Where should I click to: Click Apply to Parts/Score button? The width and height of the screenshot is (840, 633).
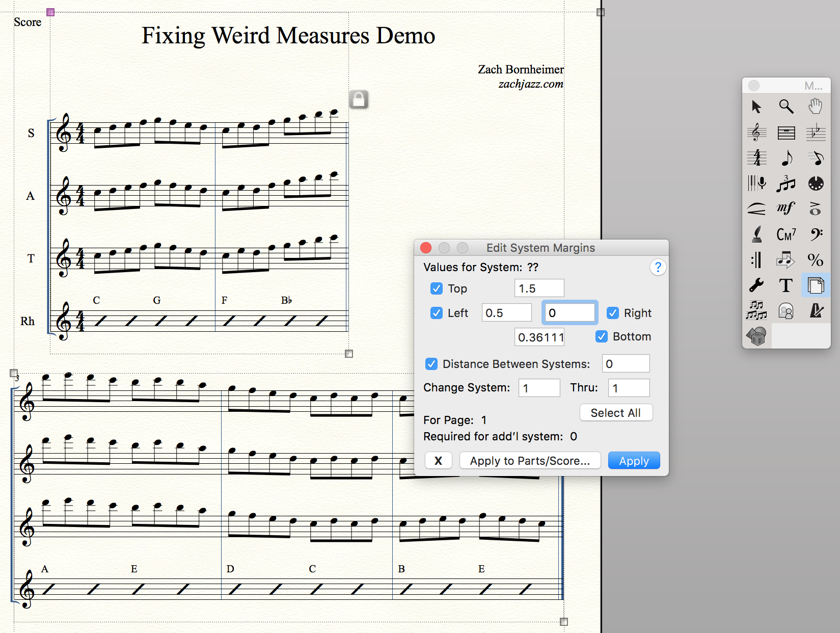[530, 461]
